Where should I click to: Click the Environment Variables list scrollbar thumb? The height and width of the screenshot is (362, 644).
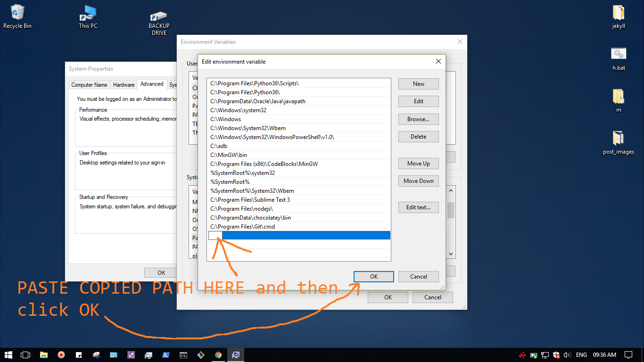(x=451, y=210)
